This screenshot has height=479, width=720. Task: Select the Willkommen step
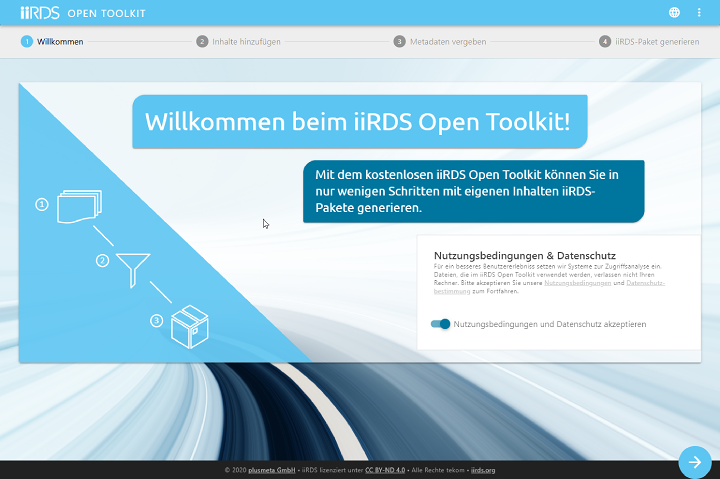pyautogui.click(x=52, y=41)
